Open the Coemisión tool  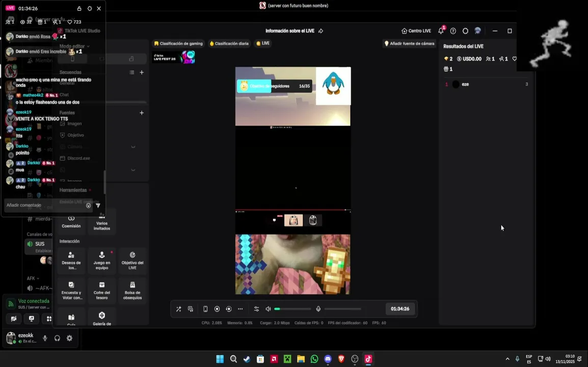click(71, 222)
